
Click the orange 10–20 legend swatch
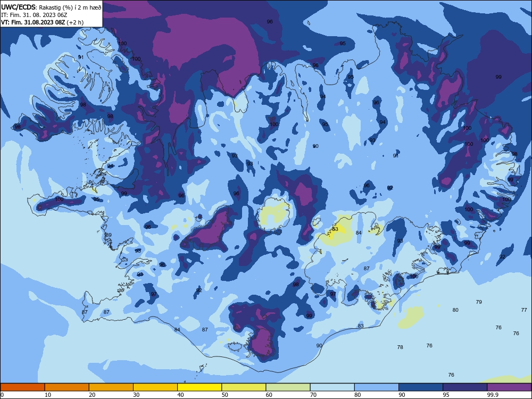(x=67, y=387)
